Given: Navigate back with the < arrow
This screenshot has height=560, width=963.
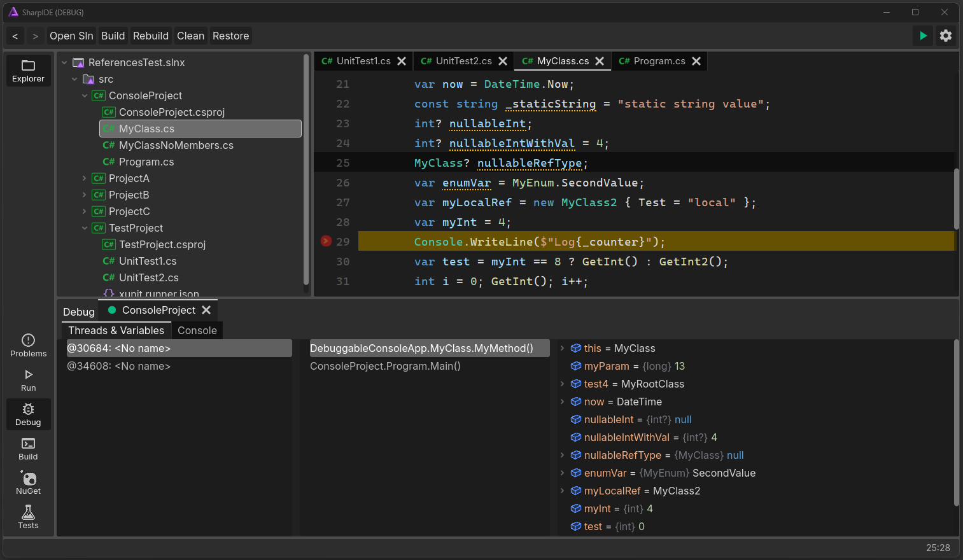Looking at the screenshot, I should click(15, 36).
